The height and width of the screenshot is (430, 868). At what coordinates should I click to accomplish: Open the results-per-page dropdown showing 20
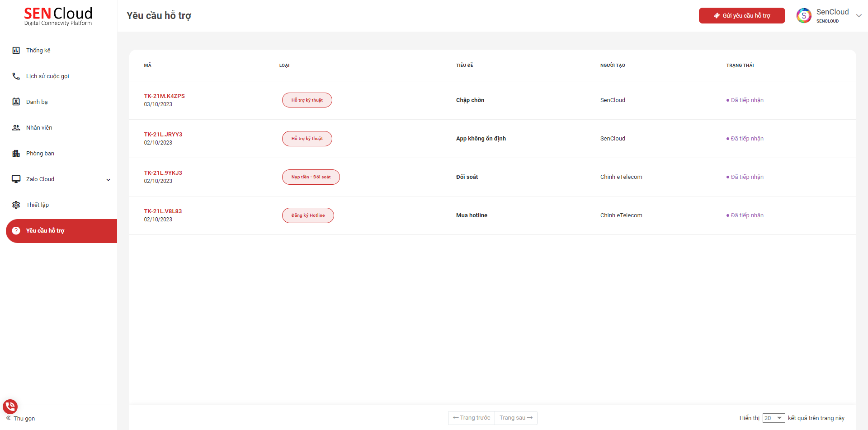(774, 418)
